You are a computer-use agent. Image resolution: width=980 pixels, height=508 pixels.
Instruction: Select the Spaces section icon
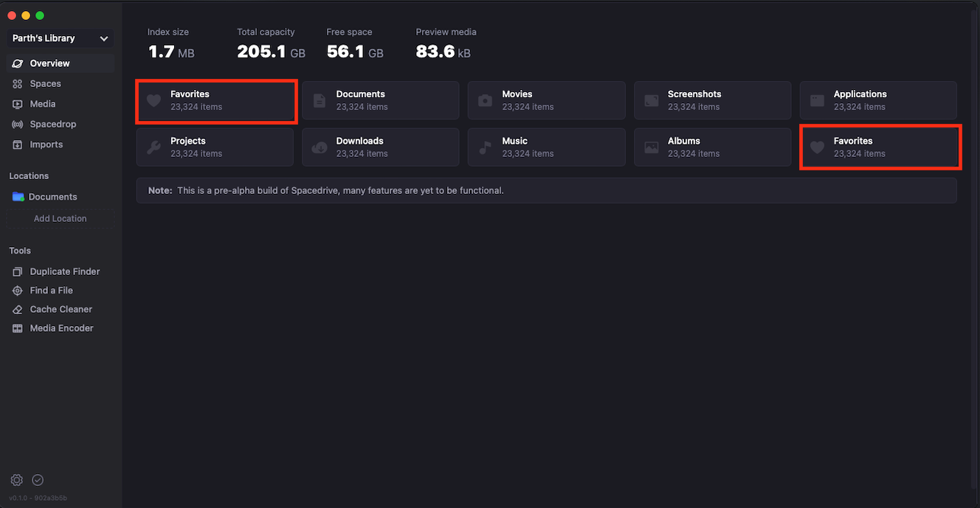point(46,83)
